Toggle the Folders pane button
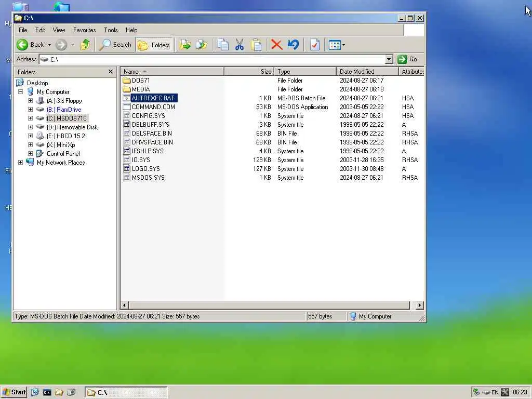The image size is (532, 399). [154, 45]
